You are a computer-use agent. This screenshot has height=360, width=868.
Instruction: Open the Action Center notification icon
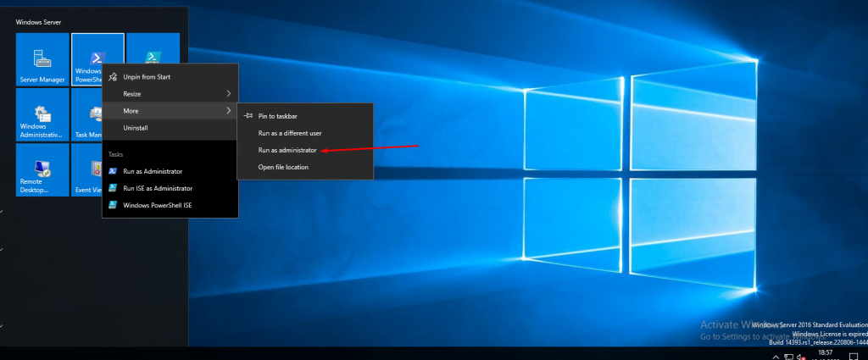(x=853, y=356)
